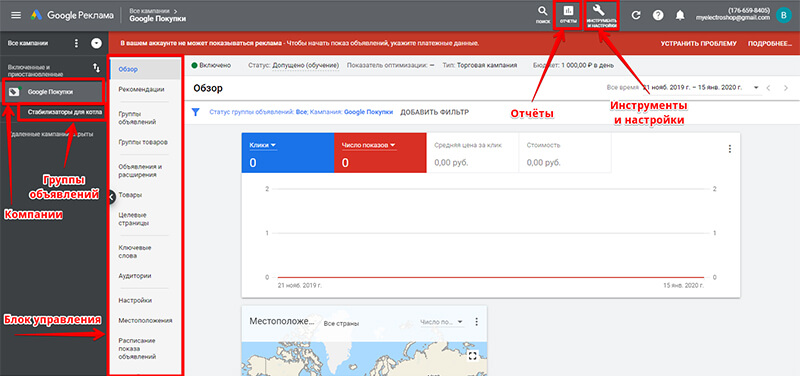Click ПОДРОБНЕЕ link in red banner
This screenshot has width=800, height=376.
[769, 43]
